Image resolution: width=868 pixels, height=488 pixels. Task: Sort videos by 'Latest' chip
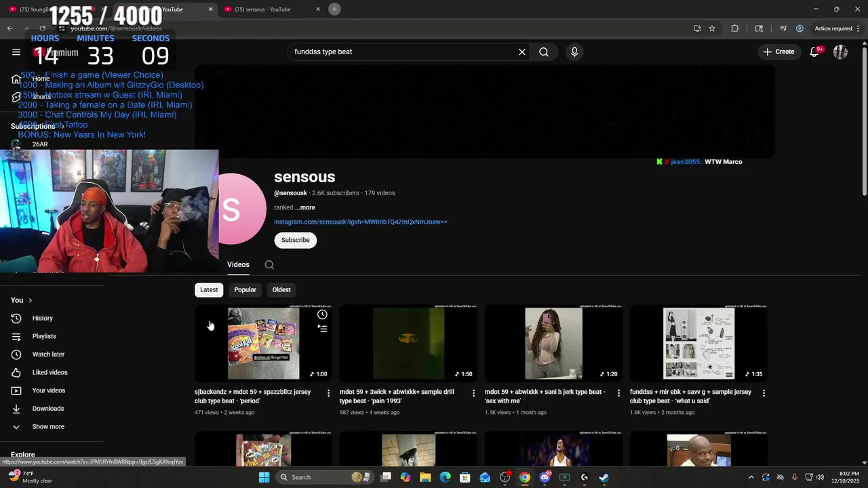click(209, 289)
